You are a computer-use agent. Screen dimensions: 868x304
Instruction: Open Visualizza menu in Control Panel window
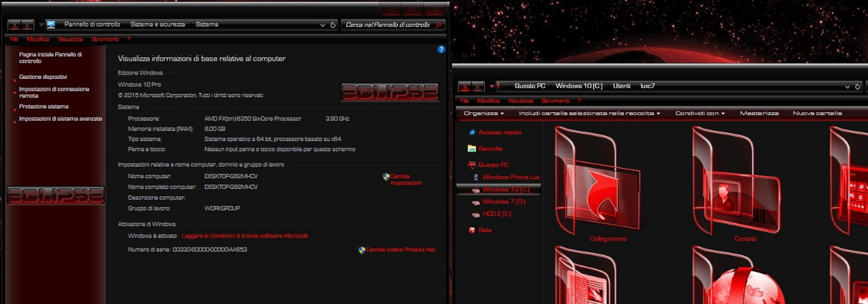click(x=70, y=39)
